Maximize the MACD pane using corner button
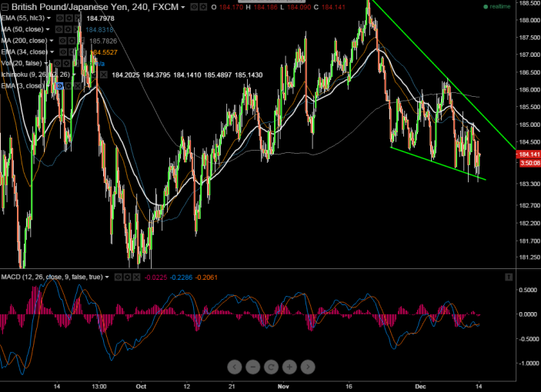The width and height of the screenshot is (541, 392). pos(508,277)
